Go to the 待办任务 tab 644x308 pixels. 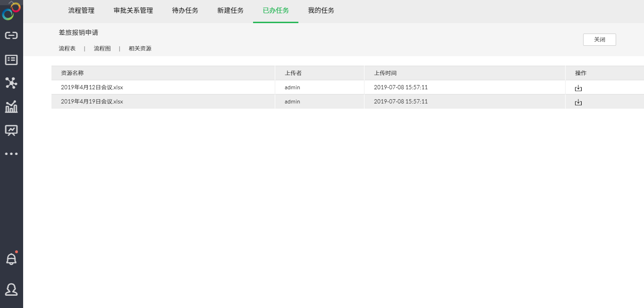pyautogui.click(x=185, y=10)
